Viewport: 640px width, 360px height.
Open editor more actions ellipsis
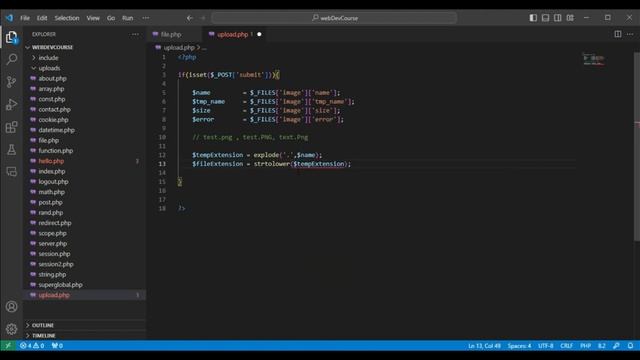click(630, 34)
